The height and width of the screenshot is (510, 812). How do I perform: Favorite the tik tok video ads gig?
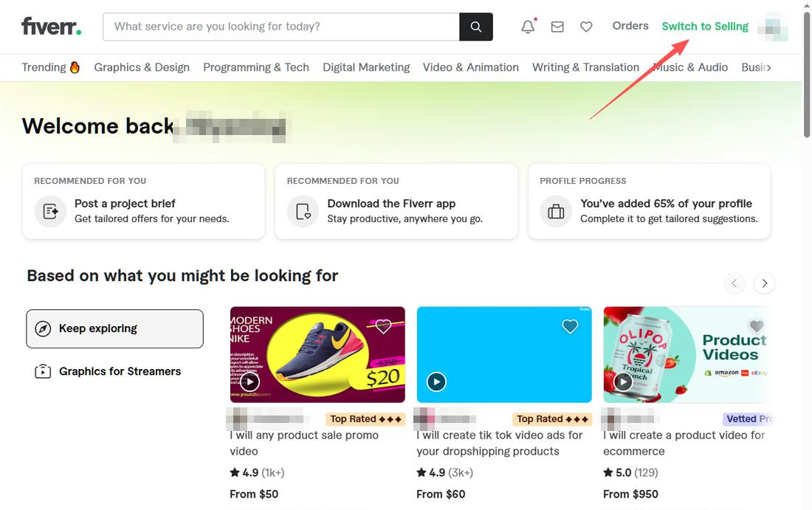point(570,326)
